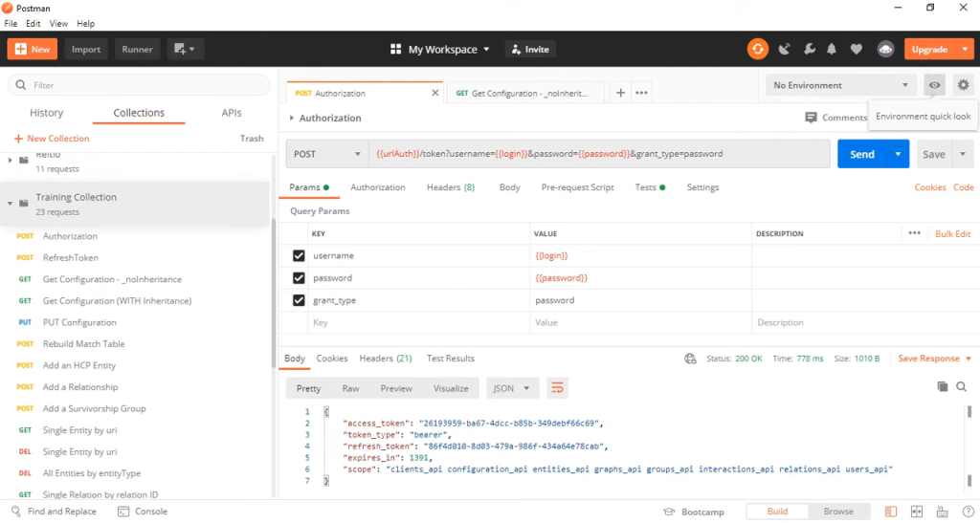Click the New Collection link
The height and width of the screenshot is (523, 980).
click(x=52, y=139)
